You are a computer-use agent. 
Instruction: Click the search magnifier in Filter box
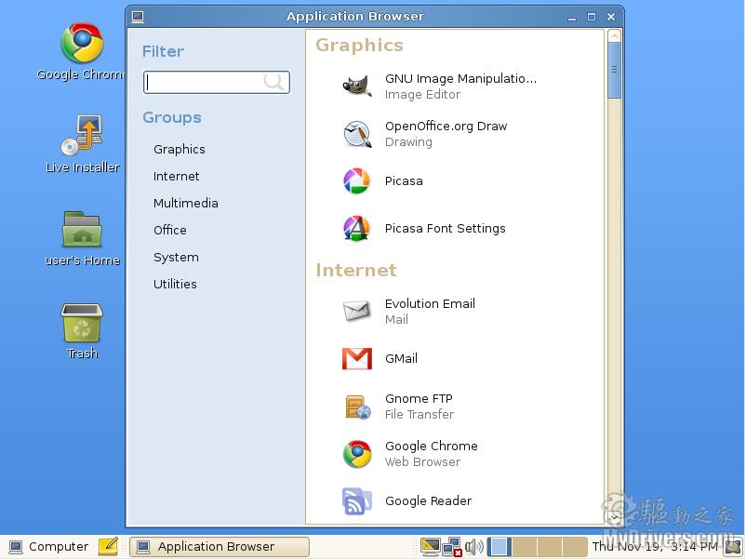click(x=274, y=82)
